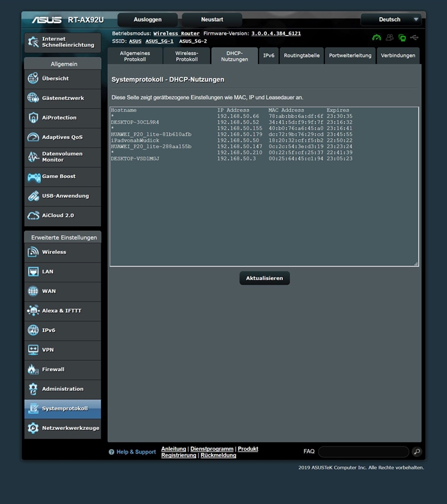447x504 pixels.
Task: Click hostname iPadvonahWudick in lease list
Action: pyautogui.click(x=135, y=141)
